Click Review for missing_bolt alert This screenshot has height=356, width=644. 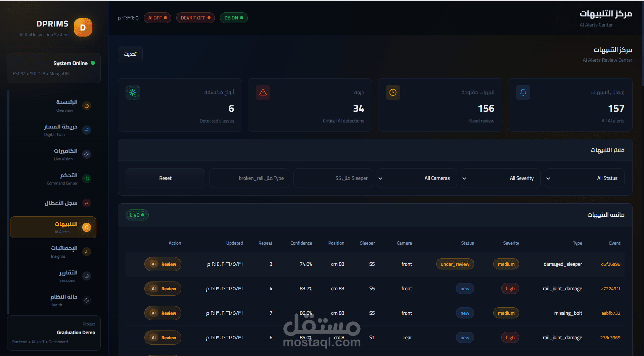click(163, 313)
